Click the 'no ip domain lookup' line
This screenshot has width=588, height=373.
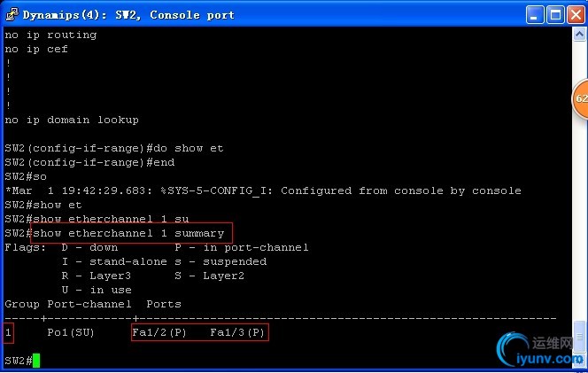coord(72,120)
